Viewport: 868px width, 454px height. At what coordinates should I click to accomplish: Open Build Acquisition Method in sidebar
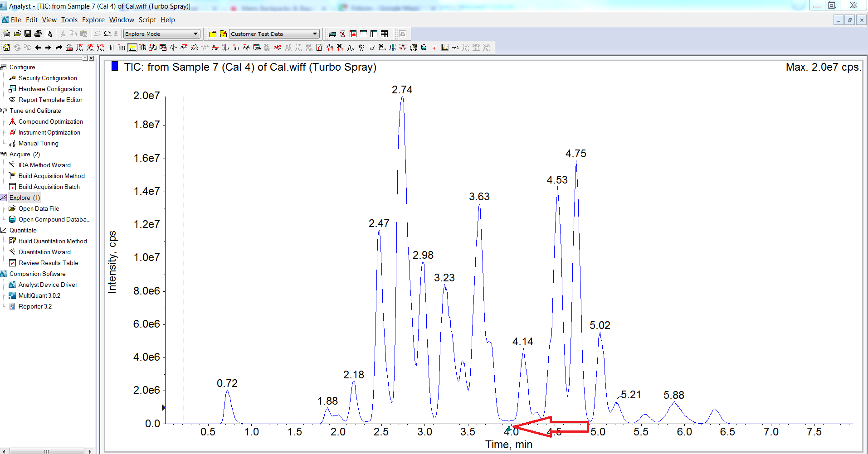coord(51,176)
